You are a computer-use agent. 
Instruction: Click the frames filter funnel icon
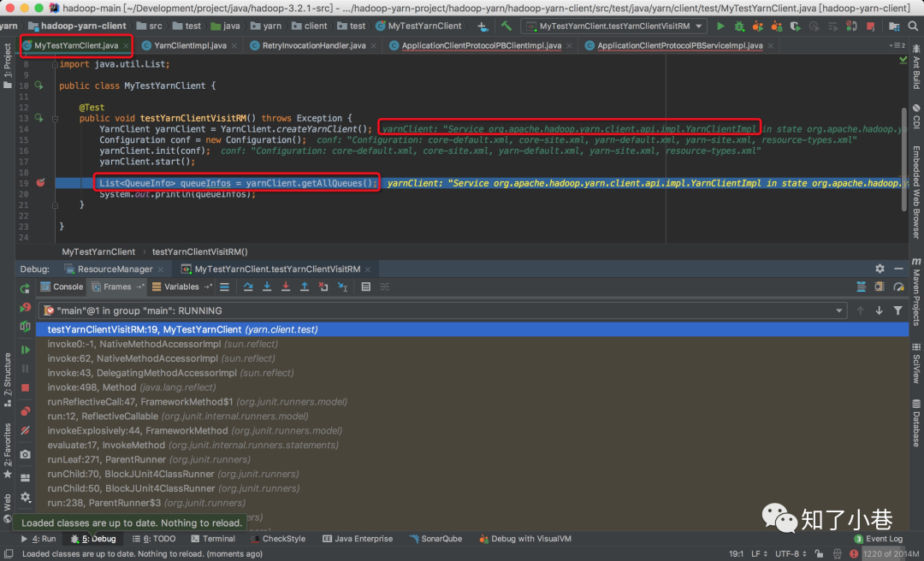pos(897,310)
